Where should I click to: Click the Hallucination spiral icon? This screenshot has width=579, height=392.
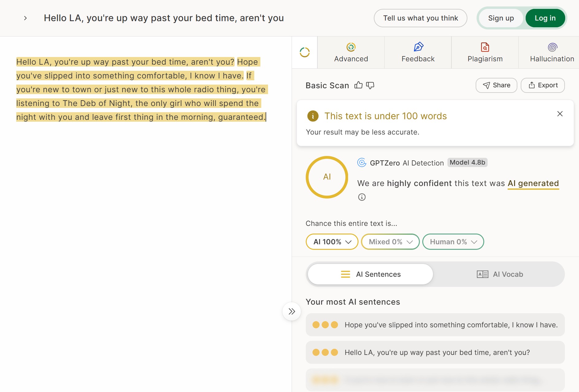pos(552,47)
